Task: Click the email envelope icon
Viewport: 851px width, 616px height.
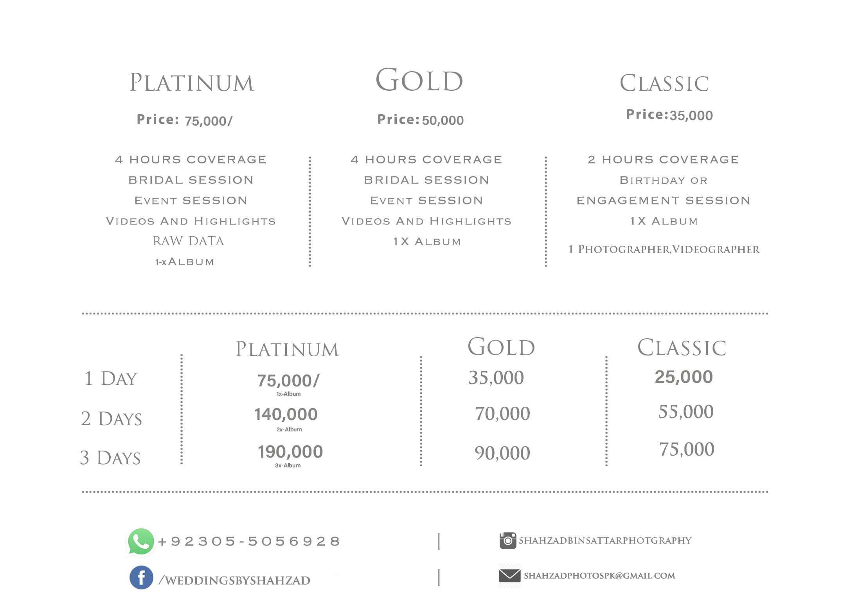Action: pos(509,576)
